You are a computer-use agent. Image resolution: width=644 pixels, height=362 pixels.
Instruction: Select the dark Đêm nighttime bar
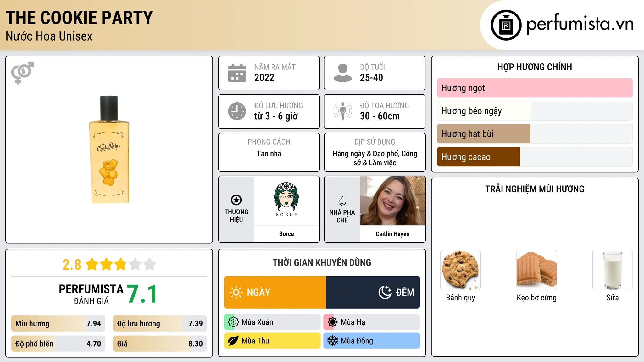(373, 292)
